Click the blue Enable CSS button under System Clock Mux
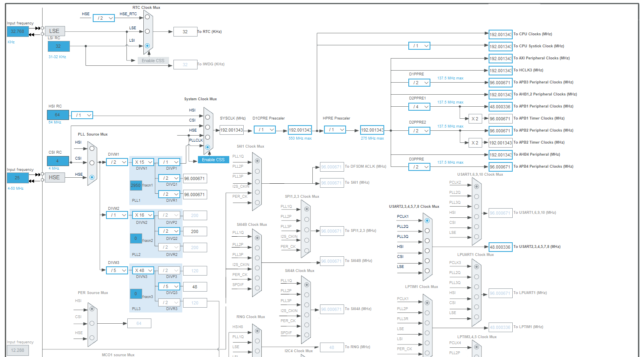Image resolution: width=644 pixels, height=357 pixels. [213, 160]
